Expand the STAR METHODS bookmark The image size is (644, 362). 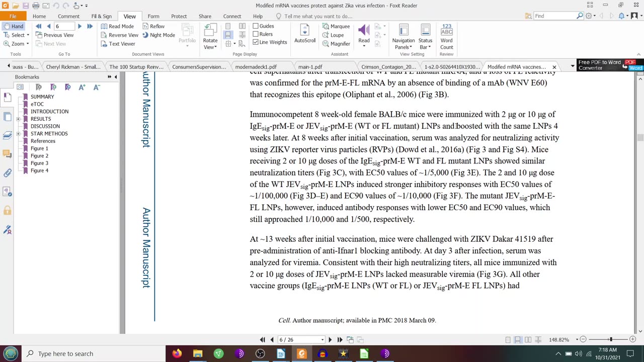pos(18,134)
